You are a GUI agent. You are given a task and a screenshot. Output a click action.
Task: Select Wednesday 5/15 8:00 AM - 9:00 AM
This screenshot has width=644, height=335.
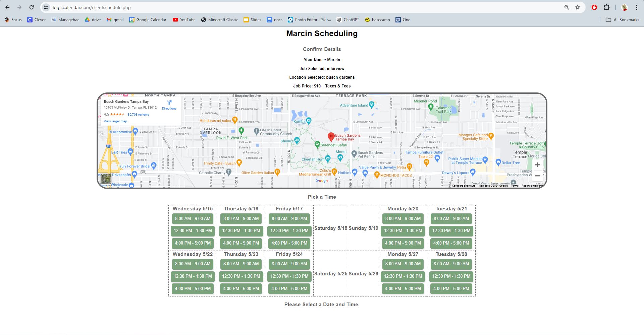[193, 219]
